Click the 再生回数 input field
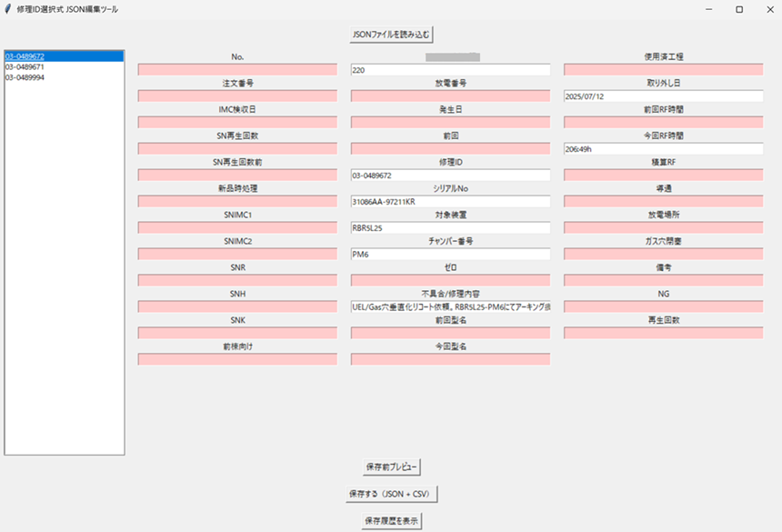782x532 pixels. coord(663,334)
